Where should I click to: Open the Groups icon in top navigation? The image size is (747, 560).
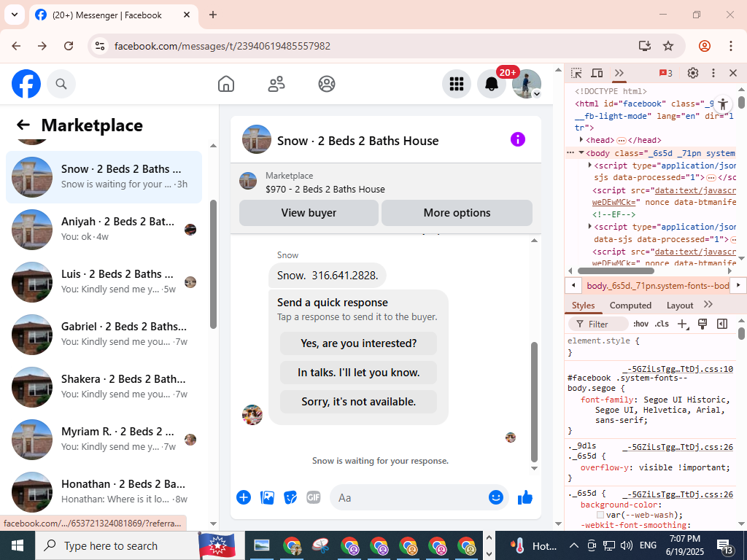tap(327, 84)
